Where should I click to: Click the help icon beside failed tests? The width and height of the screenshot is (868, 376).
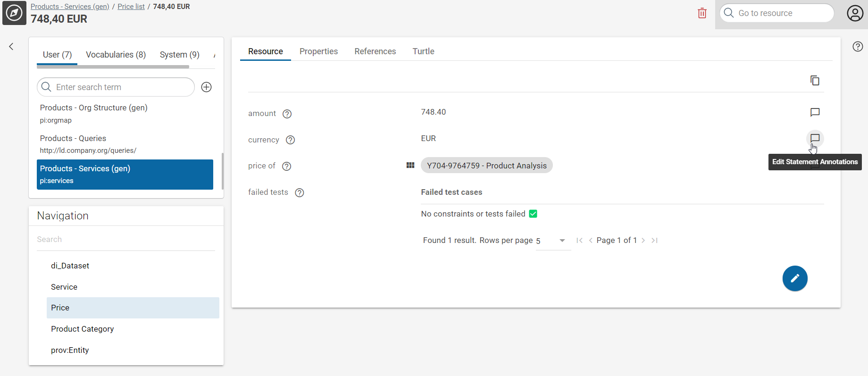(299, 192)
